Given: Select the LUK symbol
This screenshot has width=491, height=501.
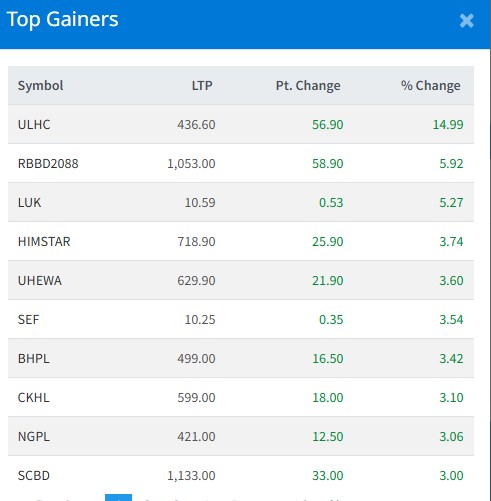Looking at the screenshot, I should coord(29,203).
